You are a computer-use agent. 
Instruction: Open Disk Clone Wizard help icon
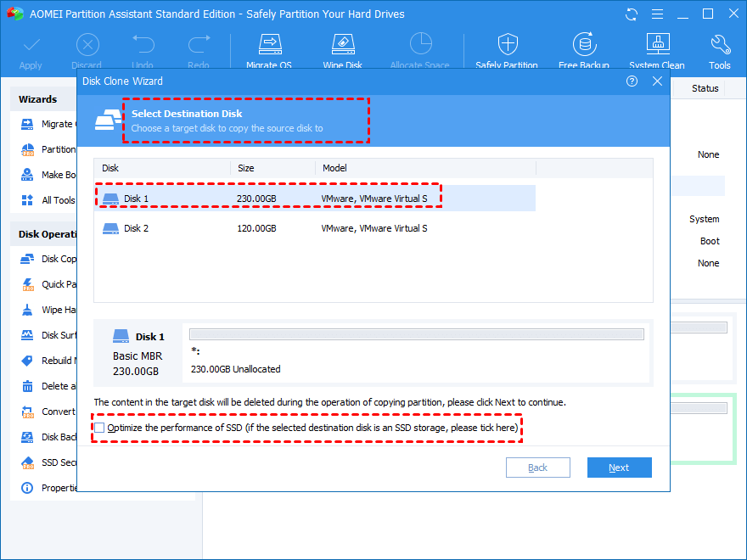(632, 81)
